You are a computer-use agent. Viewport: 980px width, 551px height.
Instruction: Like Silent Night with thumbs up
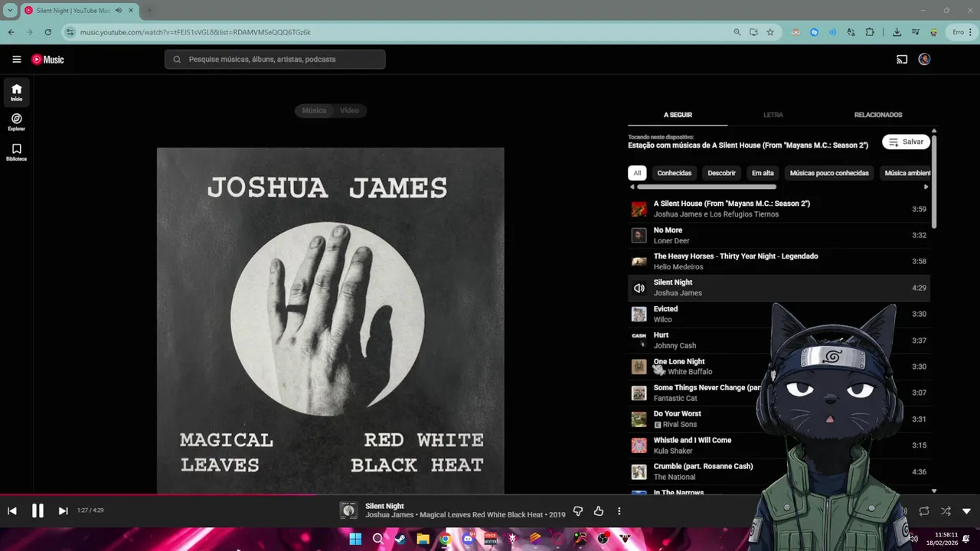point(599,511)
